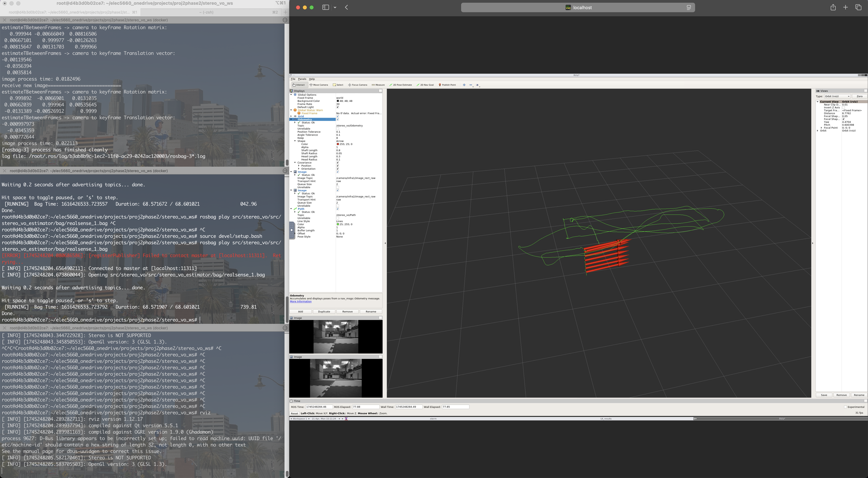Select the Publish Point tool

(x=447, y=85)
